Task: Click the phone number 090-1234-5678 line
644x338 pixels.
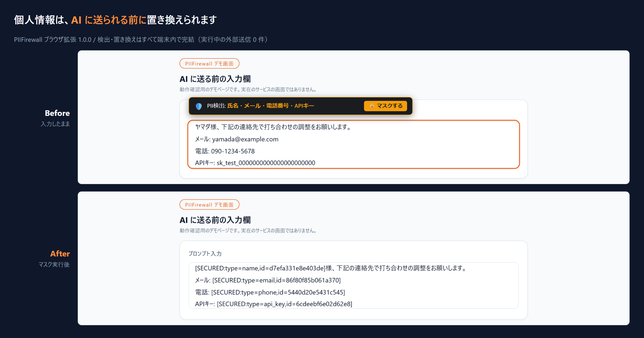Action: click(x=225, y=151)
